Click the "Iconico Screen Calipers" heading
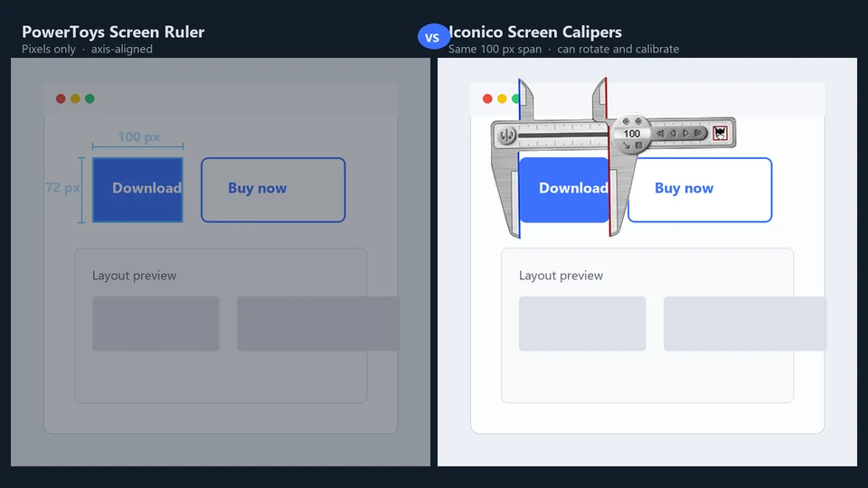The image size is (868, 488). click(535, 33)
